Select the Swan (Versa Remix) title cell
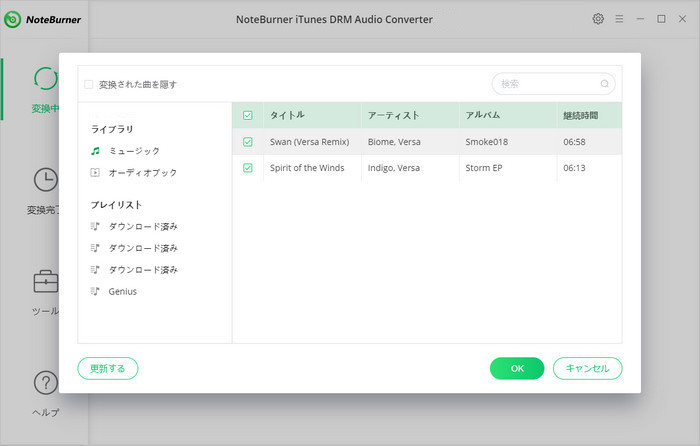 (312, 142)
